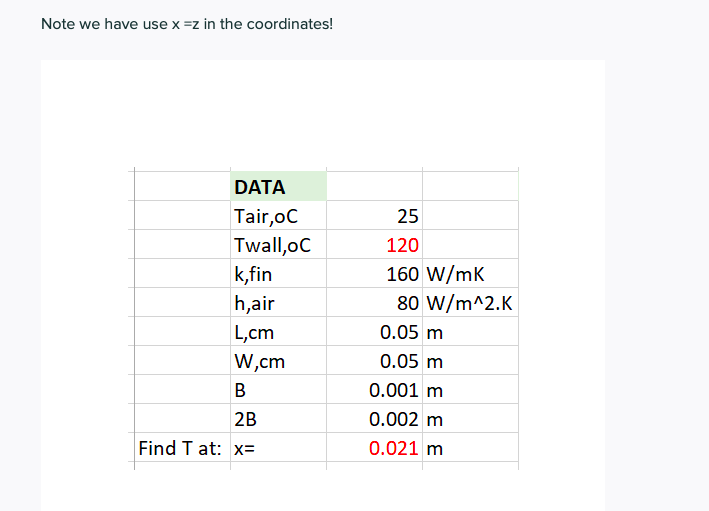Click the h,air label cell
The height and width of the screenshot is (511, 709).
[x=279, y=302]
